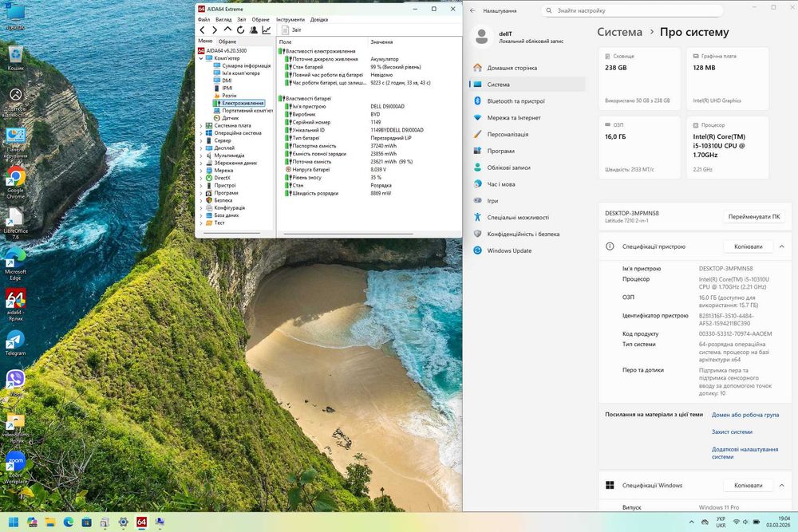Expand the Системна плата tree node

201,126
